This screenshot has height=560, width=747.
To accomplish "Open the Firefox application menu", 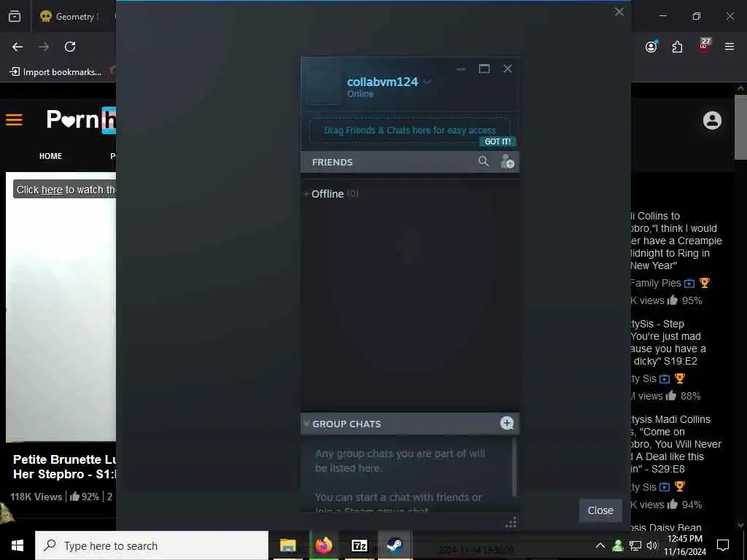I will (x=729, y=47).
